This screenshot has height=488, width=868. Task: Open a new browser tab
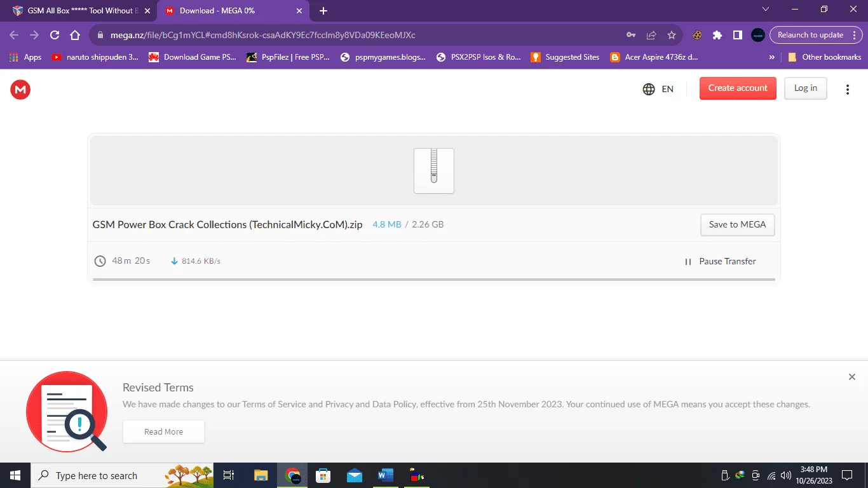pyautogui.click(x=323, y=11)
